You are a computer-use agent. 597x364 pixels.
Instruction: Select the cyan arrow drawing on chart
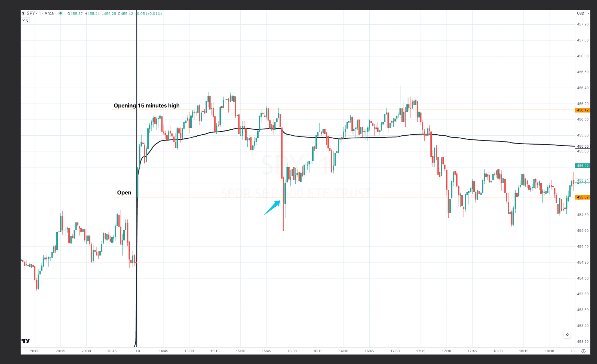(272, 208)
